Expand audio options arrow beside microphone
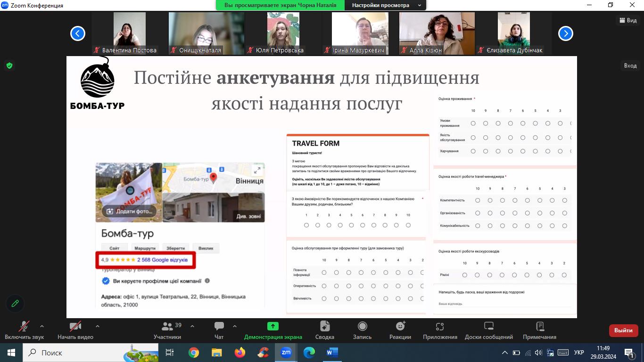 pos(42,326)
